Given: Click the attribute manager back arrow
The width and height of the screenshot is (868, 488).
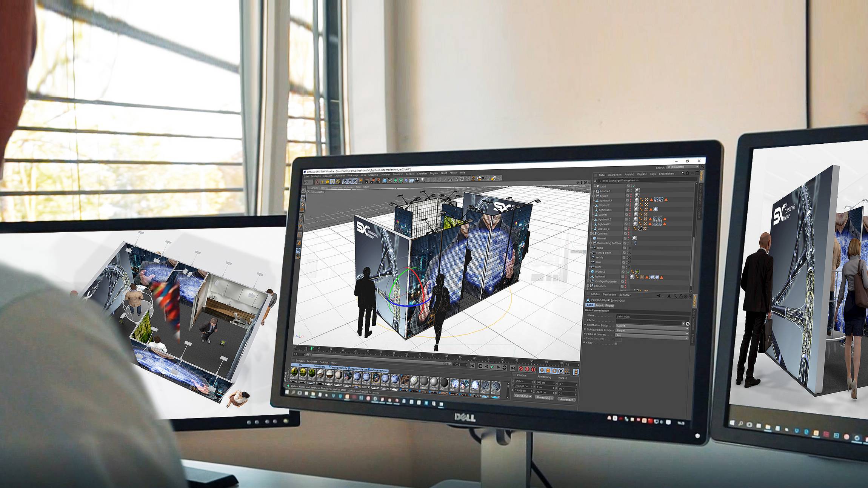Looking at the screenshot, I should 659,296.
